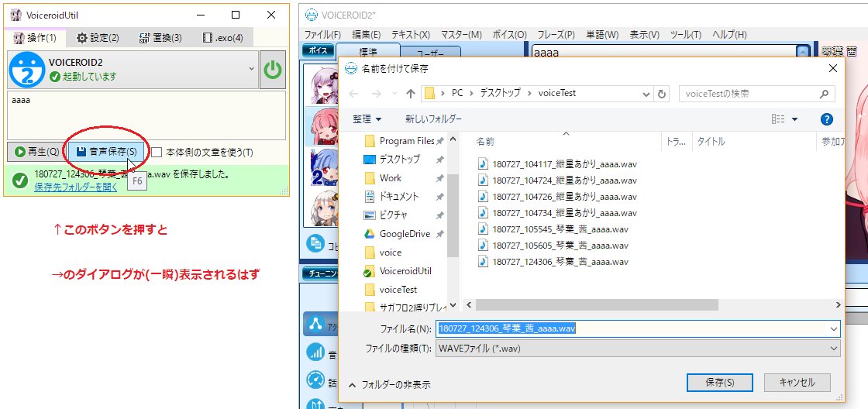The image size is (868, 409).
Task: Expand the VOICEROID2 process selector dropdown
Action: tap(251, 69)
